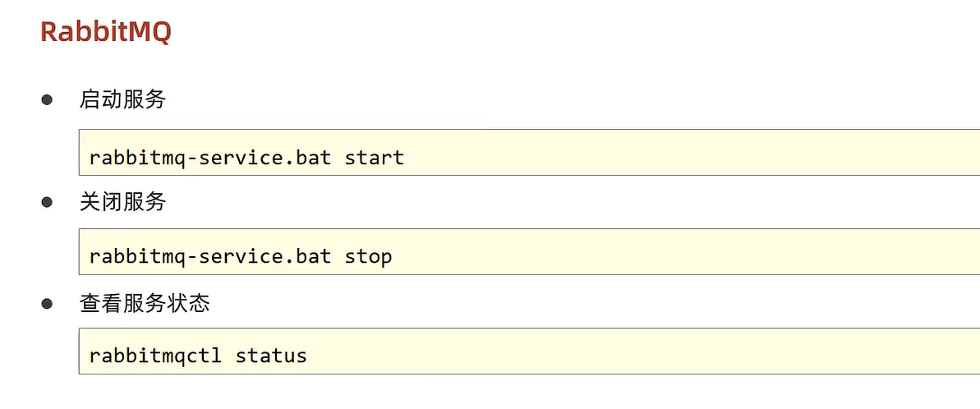The height and width of the screenshot is (409, 980).
Task: Click the 关闭 characters in second bullet
Action: click(100, 201)
